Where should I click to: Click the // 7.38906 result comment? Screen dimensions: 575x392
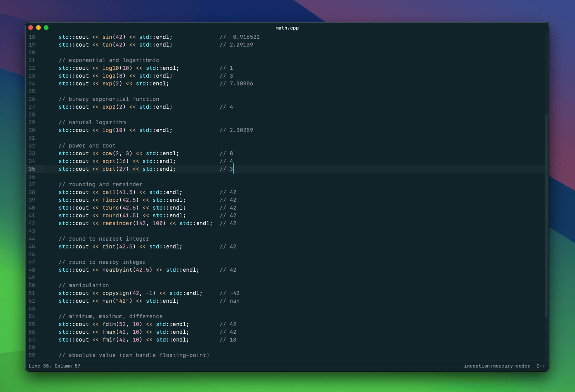[x=237, y=83]
